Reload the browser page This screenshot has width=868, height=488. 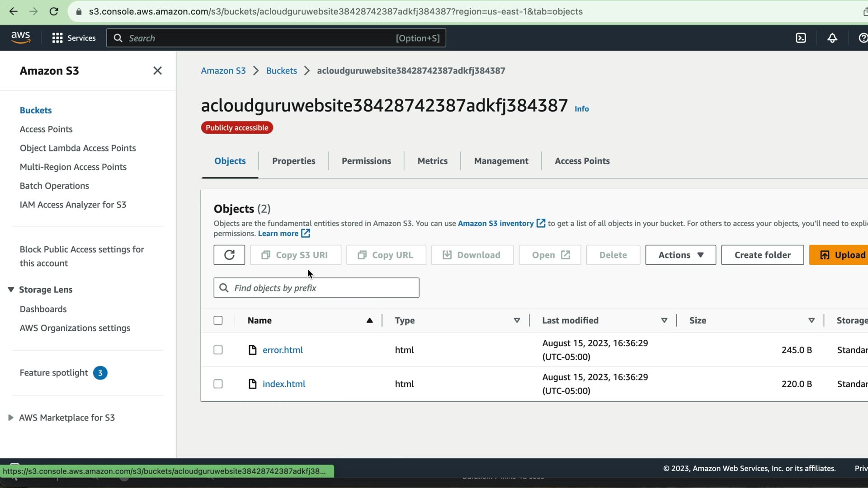pos(54,12)
